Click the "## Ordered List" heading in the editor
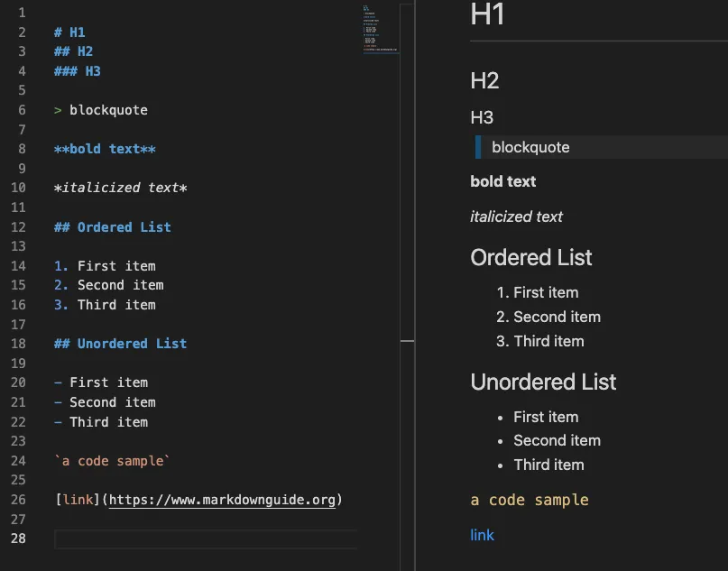The image size is (728, 571). coord(112,226)
